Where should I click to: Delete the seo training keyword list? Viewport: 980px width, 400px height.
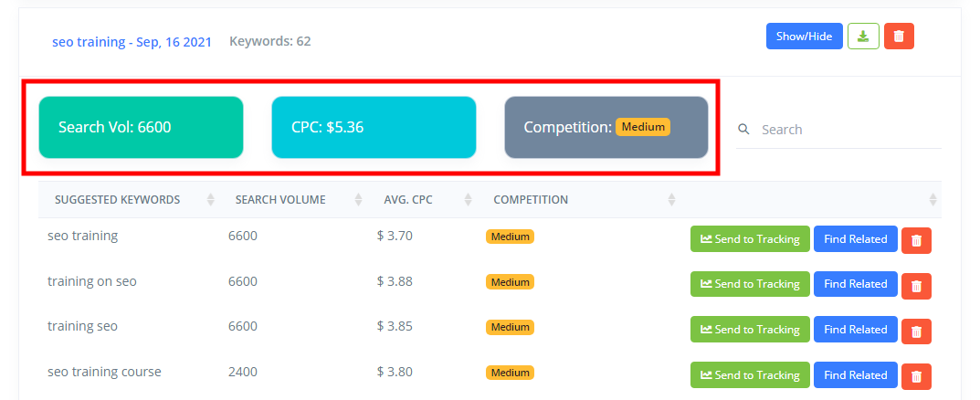[x=899, y=37]
